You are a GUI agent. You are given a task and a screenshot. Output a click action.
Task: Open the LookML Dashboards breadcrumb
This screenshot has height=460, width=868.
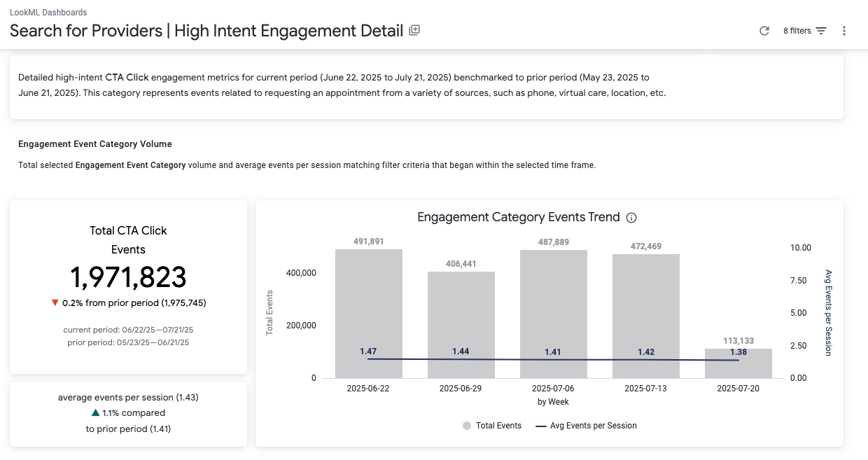pyautogui.click(x=48, y=13)
